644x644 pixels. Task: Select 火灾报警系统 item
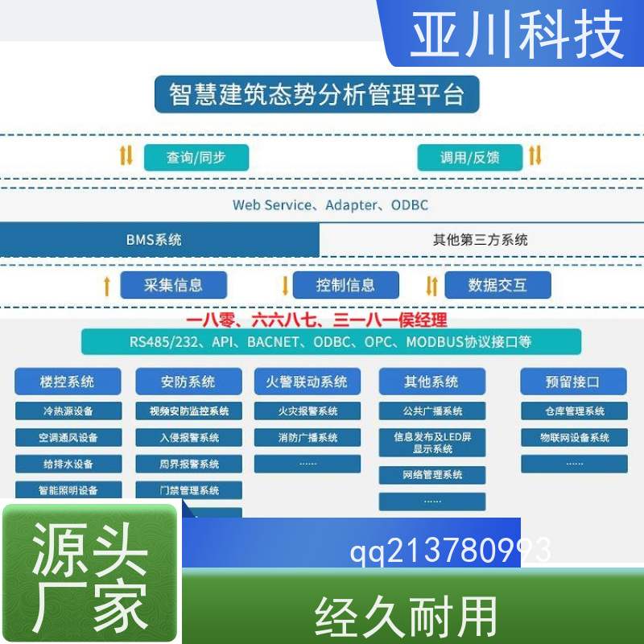308,411
